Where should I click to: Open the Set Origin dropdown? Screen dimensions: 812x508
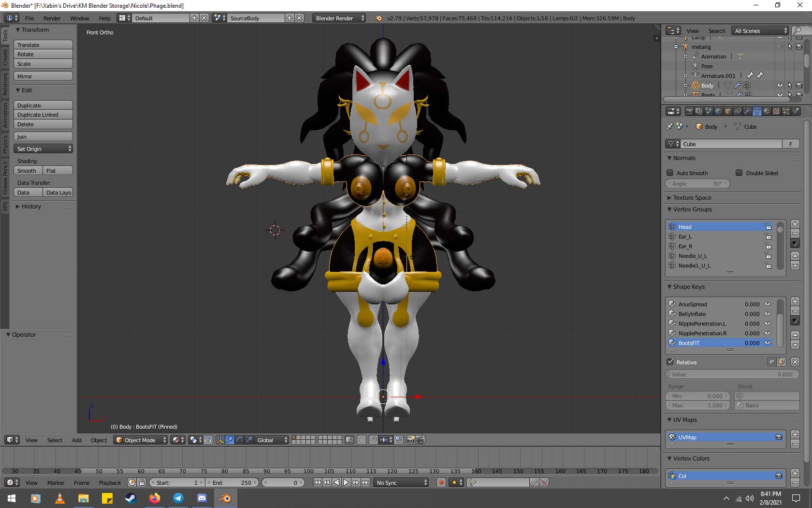pyautogui.click(x=43, y=149)
